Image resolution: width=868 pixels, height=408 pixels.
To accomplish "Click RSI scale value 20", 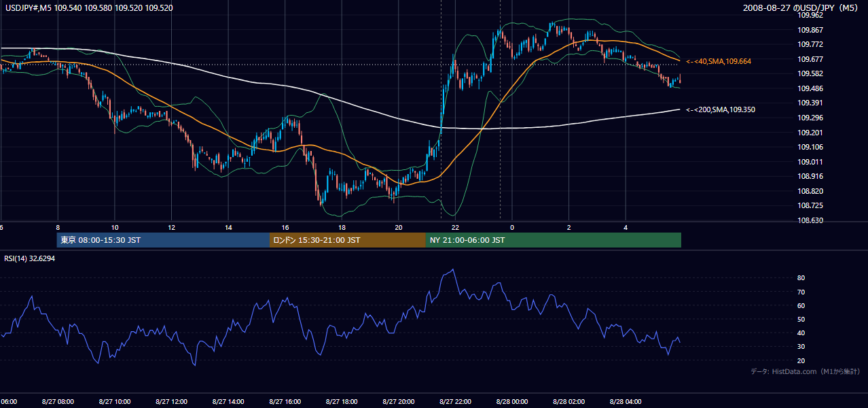I will 801,360.
